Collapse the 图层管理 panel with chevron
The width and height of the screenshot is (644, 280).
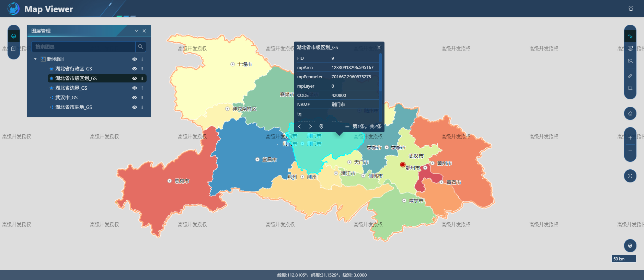click(x=136, y=31)
